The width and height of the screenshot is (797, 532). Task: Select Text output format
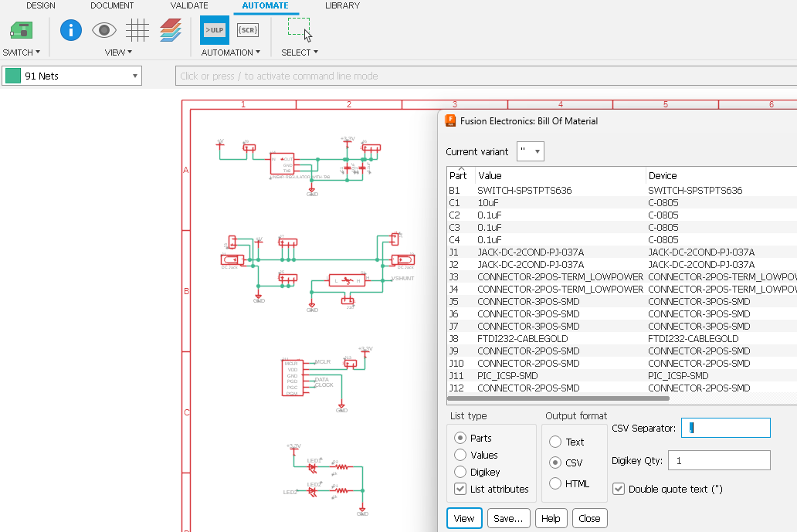point(567,442)
